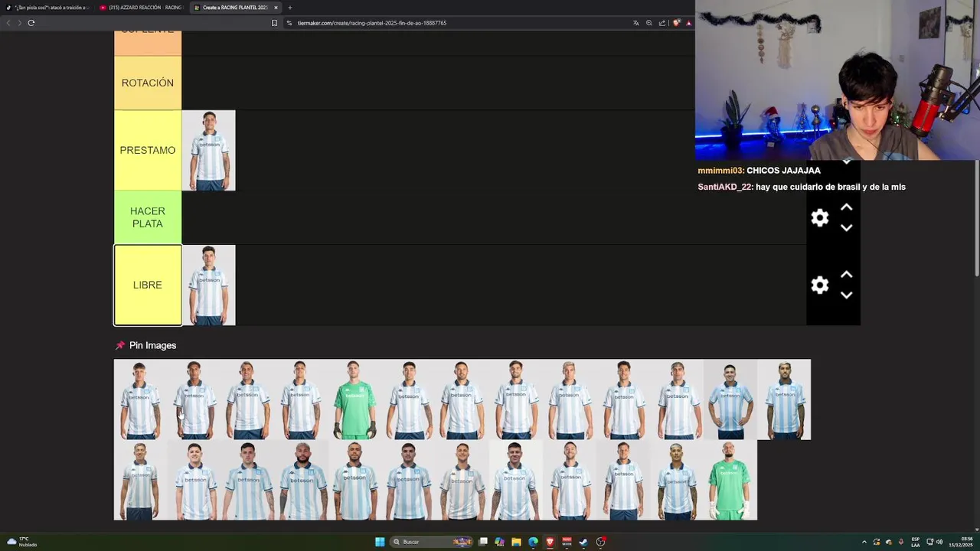This screenshot has height=551, width=980.
Task: Open Steam from the taskbar
Action: [583, 542]
